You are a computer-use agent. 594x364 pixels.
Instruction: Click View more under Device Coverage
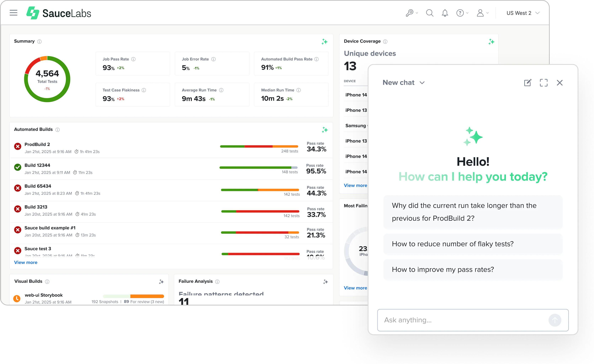click(x=356, y=185)
